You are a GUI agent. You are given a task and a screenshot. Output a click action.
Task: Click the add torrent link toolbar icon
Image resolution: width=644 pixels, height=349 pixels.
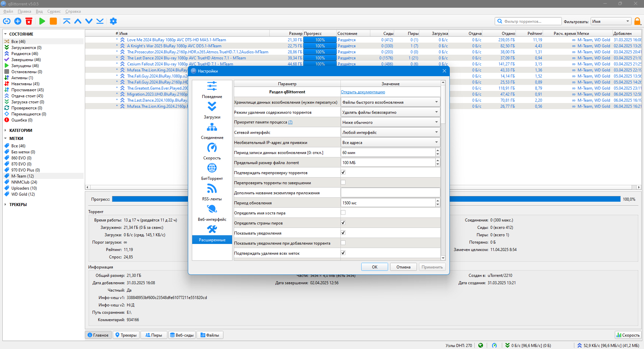(7, 21)
